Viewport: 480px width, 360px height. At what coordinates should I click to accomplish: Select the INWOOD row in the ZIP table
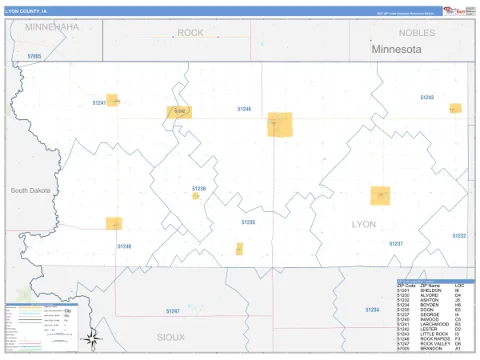(436, 319)
